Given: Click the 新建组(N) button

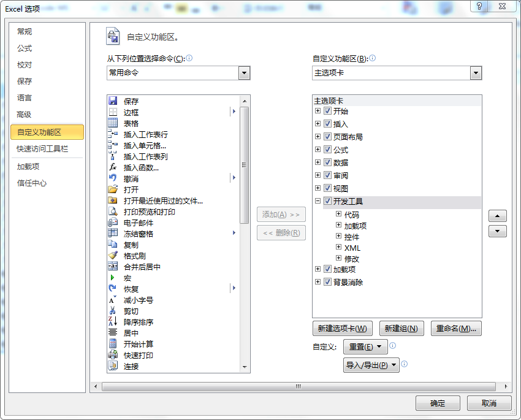Looking at the screenshot, I should pos(401,329).
